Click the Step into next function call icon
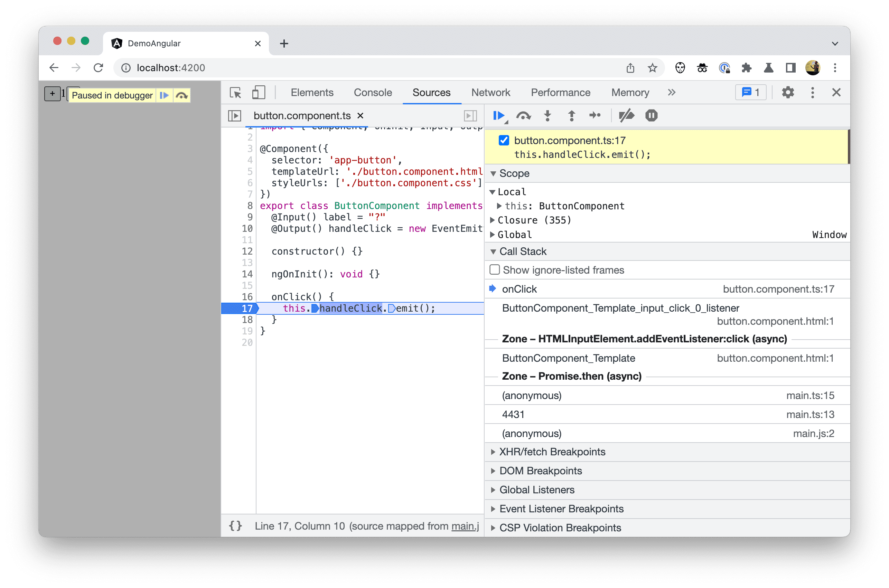The width and height of the screenshot is (889, 588). [x=546, y=116]
